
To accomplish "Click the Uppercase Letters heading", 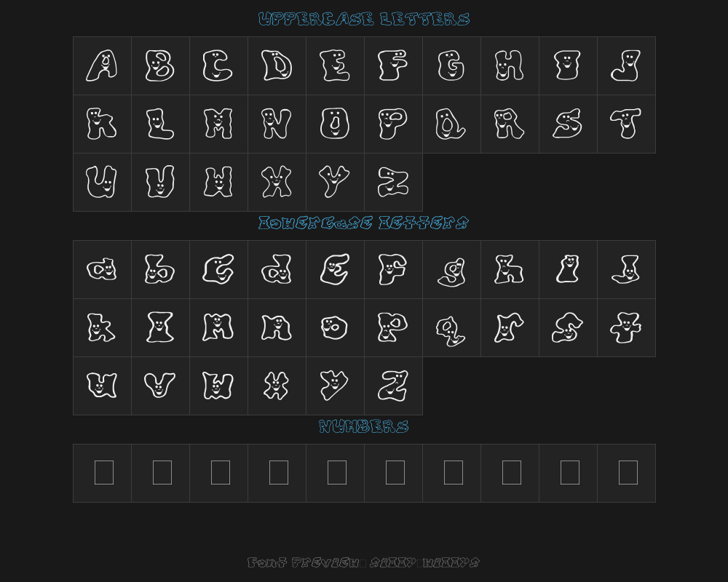I will (364, 20).
